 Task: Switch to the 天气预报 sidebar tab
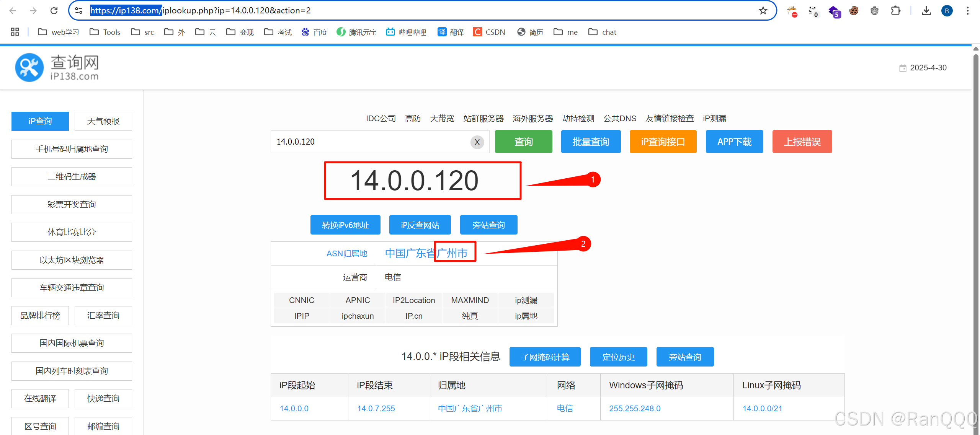click(x=103, y=121)
